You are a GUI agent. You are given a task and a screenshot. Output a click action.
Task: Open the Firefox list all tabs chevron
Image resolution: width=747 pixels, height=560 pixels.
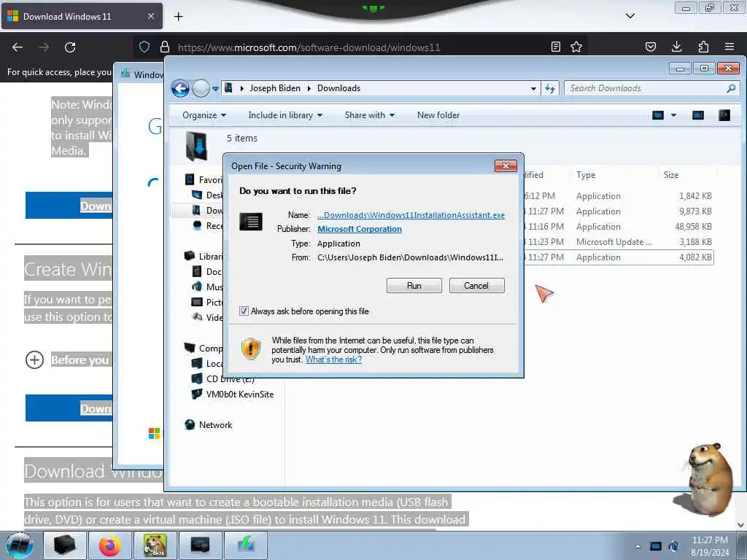click(x=630, y=16)
